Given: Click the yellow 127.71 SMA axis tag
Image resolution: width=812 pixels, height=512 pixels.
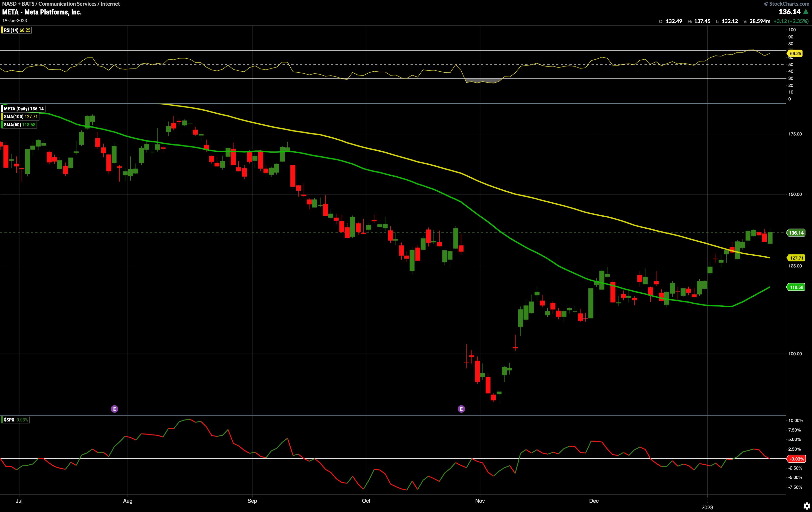Looking at the screenshot, I should (796, 258).
